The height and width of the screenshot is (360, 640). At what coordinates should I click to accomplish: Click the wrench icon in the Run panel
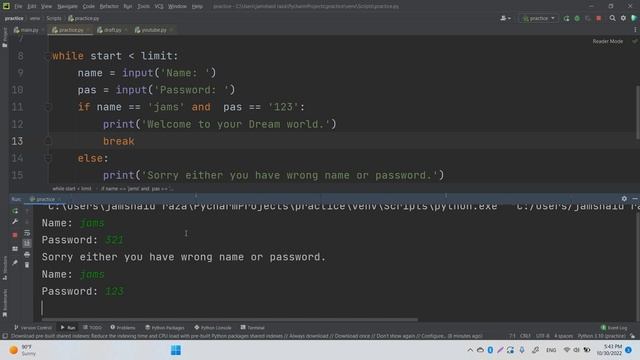point(15,222)
